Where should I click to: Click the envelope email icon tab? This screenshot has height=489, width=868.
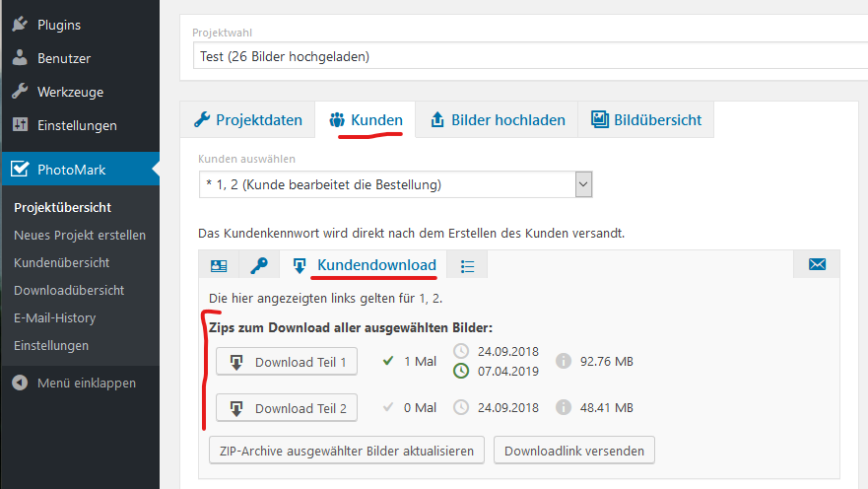(817, 264)
